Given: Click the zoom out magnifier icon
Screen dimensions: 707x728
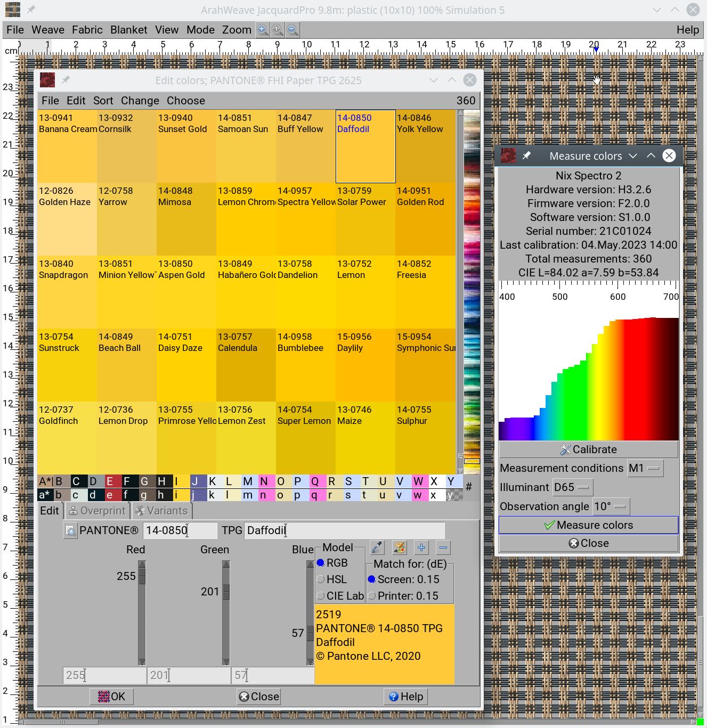Looking at the screenshot, I should pos(292,30).
